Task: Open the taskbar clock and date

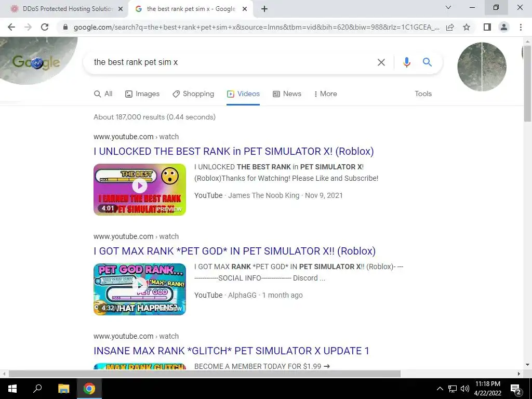Action: click(x=487, y=389)
